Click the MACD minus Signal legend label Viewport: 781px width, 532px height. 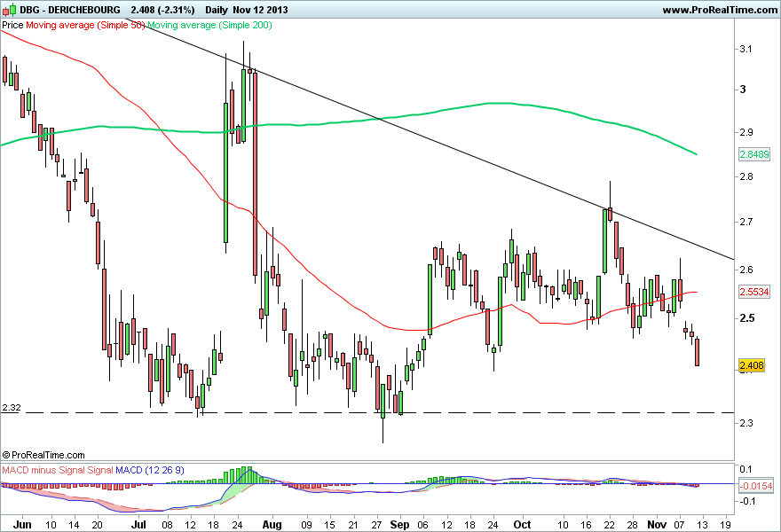[x=43, y=470]
